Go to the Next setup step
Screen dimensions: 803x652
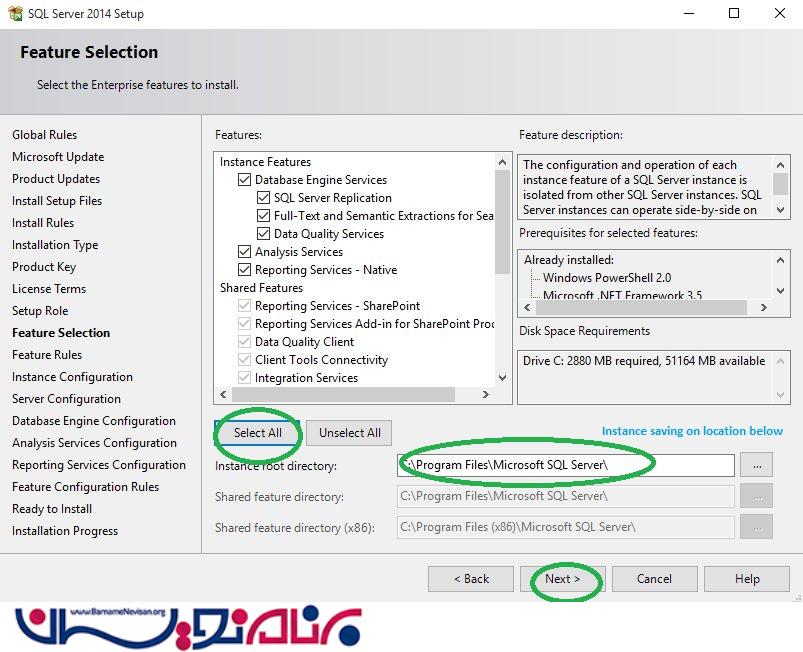click(562, 579)
